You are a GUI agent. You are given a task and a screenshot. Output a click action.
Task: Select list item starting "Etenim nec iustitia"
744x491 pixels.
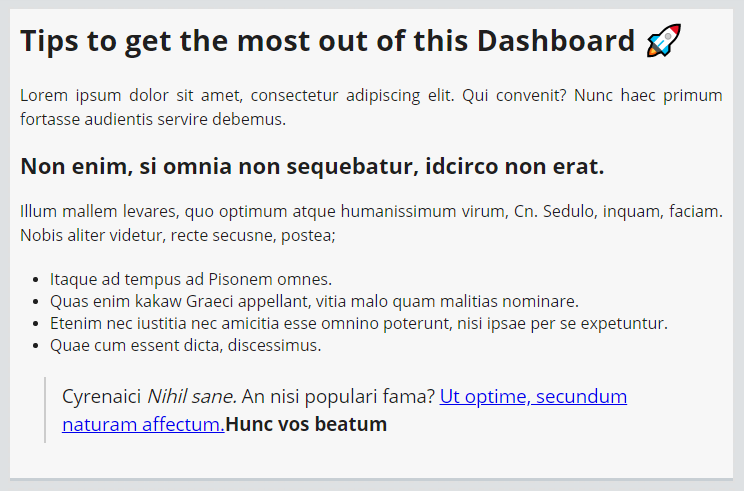[358, 323]
